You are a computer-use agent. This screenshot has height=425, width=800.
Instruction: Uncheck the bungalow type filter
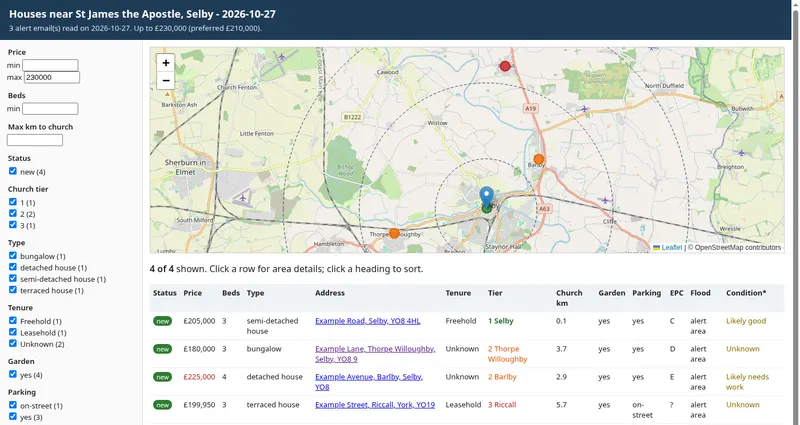click(13, 256)
